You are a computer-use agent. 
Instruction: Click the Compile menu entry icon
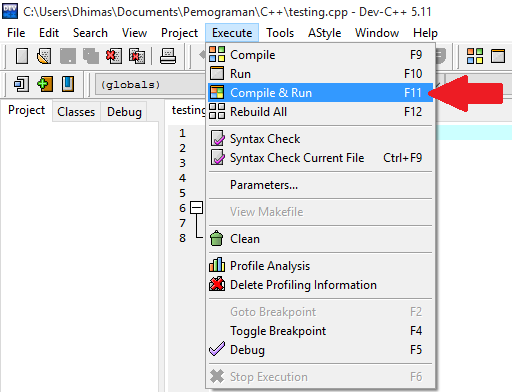217,54
